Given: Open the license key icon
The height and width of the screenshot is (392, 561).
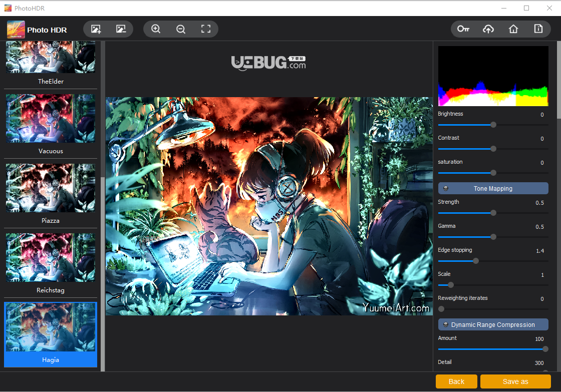Looking at the screenshot, I should (x=463, y=29).
